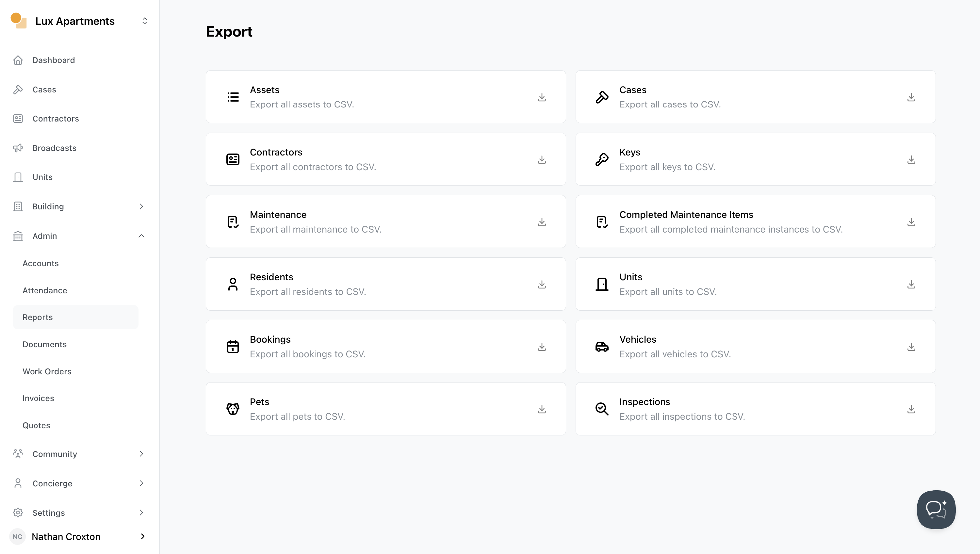The width and height of the screenshot is (980, 554).
Task: Click the Keys export download icon
Action: click(x=911, y=160)
